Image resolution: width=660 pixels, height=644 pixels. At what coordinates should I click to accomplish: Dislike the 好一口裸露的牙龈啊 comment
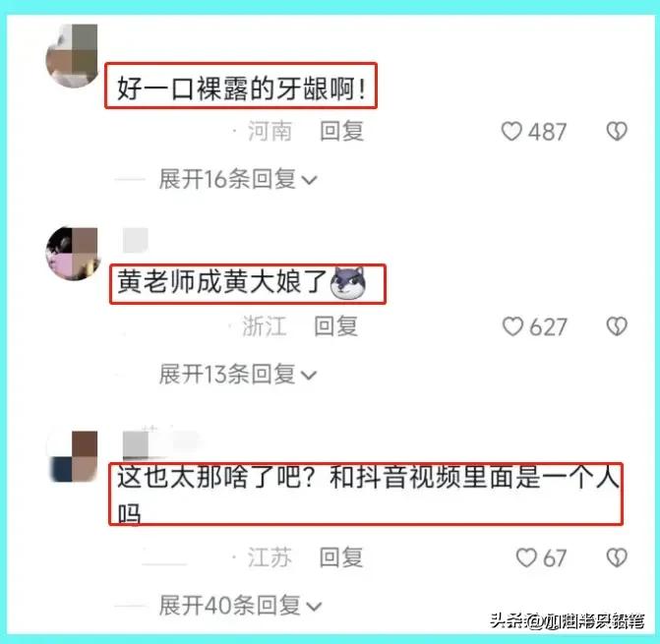tap(617, 131)
